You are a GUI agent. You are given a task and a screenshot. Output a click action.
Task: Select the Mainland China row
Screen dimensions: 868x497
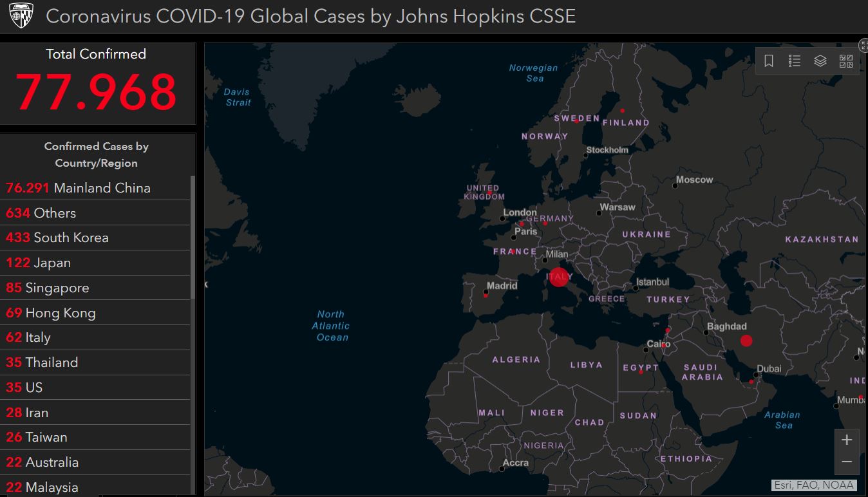(95, 188)
